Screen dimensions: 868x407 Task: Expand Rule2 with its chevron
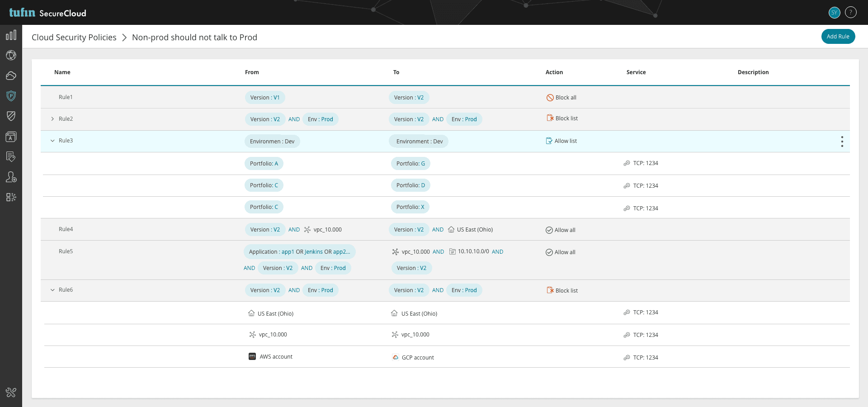pyautogui.click(x=52, y=119)
